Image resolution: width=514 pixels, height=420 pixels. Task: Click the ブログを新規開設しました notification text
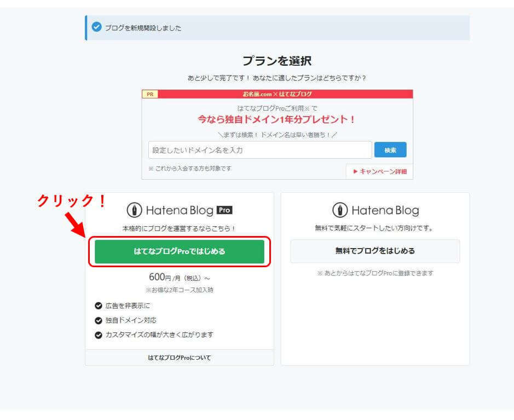tap(143, 28)
